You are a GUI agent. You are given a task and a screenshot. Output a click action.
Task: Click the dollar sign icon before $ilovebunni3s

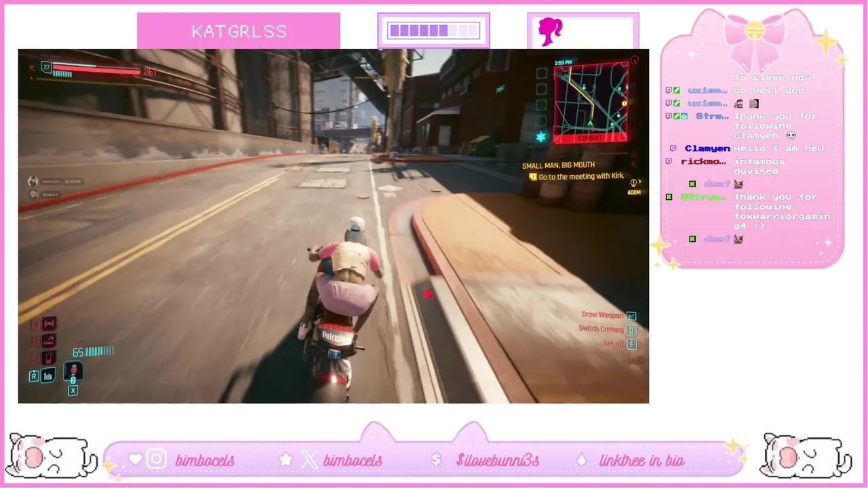point(436,460)
